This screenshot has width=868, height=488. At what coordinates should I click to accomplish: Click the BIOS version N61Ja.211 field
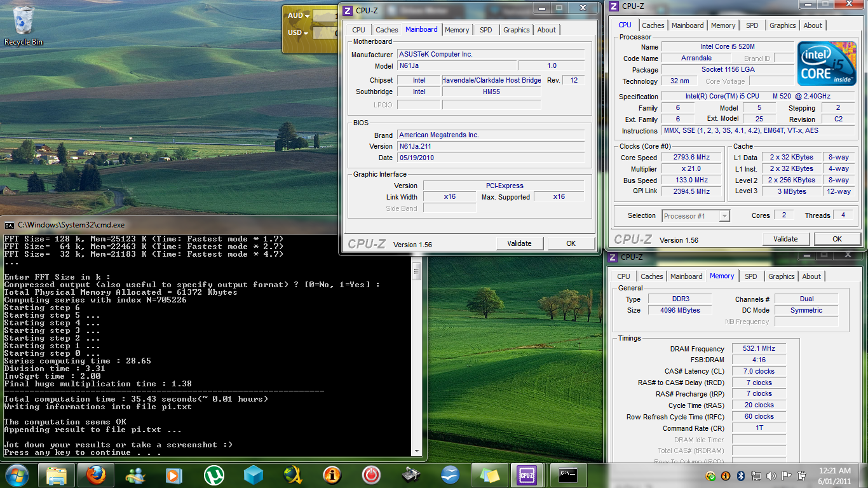491,146
